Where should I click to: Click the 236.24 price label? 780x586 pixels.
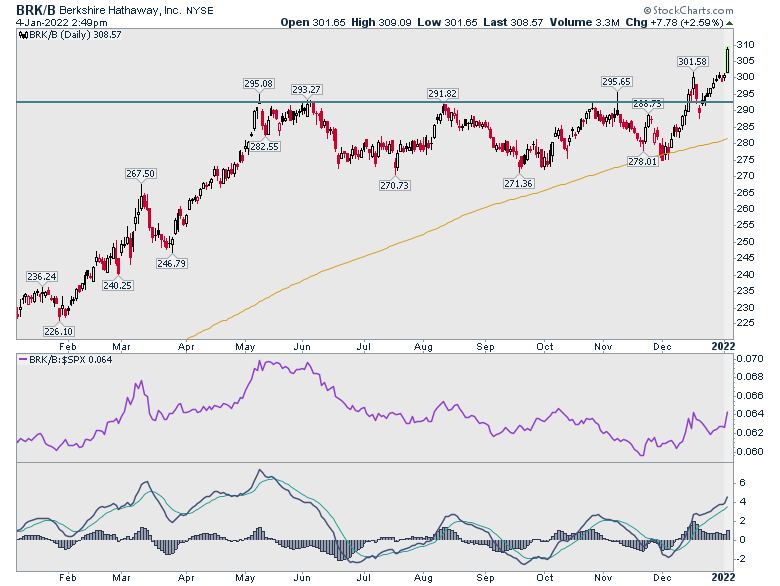(42, 277)
